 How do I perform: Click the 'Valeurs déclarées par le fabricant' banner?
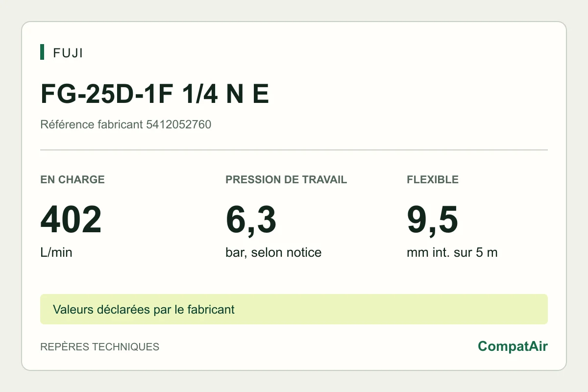click(x=294, y=309)
